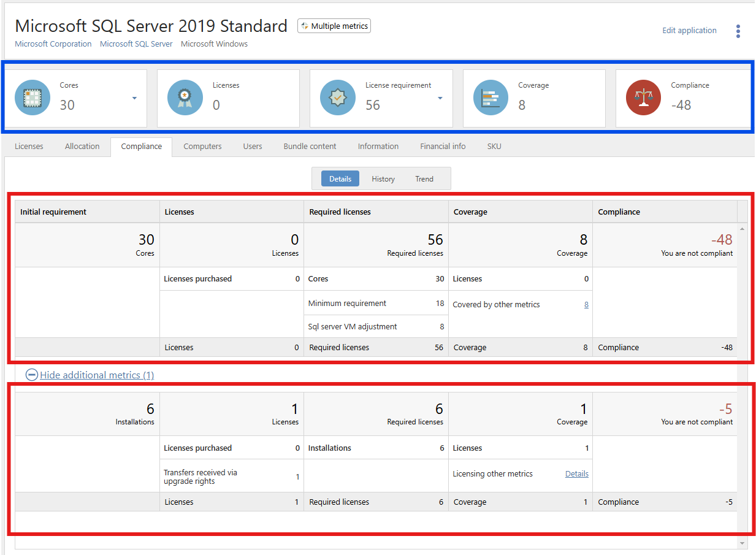Click the Compliance column header
Screen dimensions: 756x555
point(665,212)
